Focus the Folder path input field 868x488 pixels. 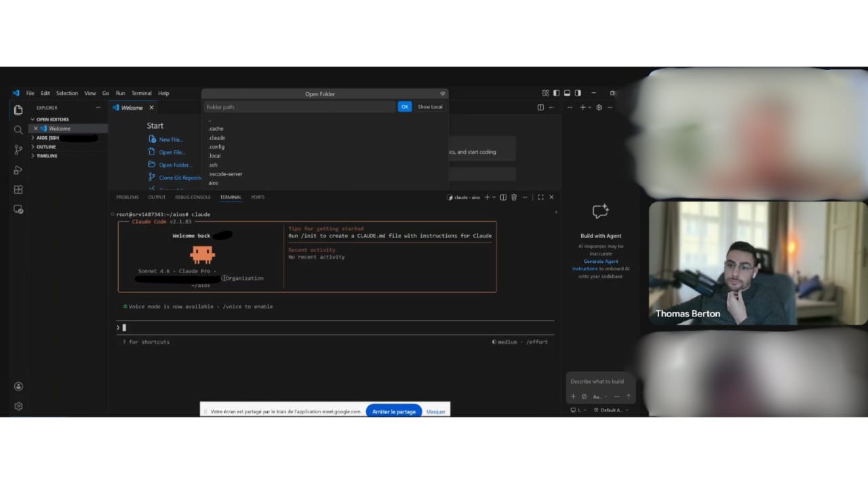300,106
